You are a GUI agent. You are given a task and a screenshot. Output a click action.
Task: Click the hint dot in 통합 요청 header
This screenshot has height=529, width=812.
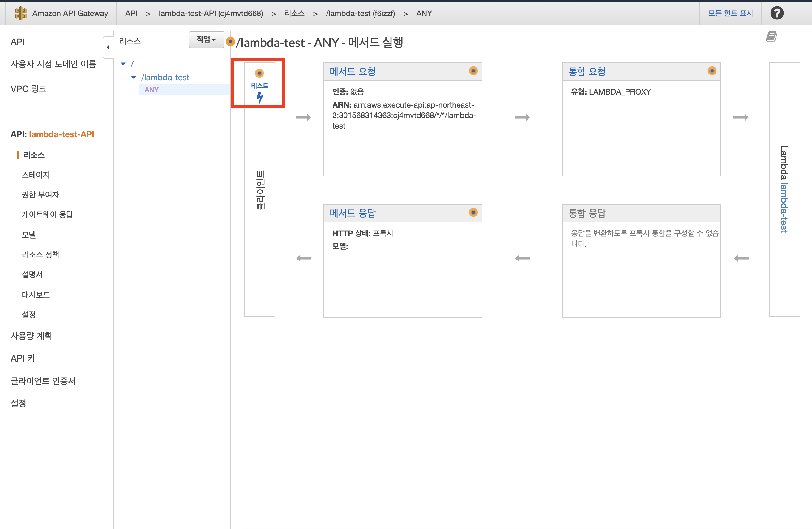tap(712, 70)
